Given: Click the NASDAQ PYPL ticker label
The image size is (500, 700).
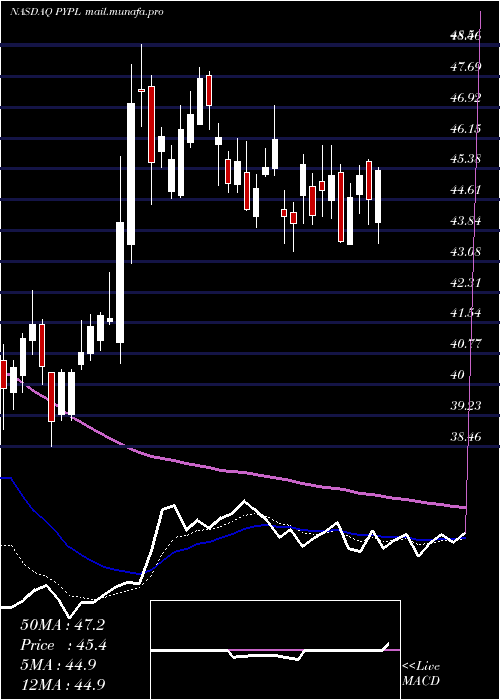Looking at the screenshot, I should [45, 12].
